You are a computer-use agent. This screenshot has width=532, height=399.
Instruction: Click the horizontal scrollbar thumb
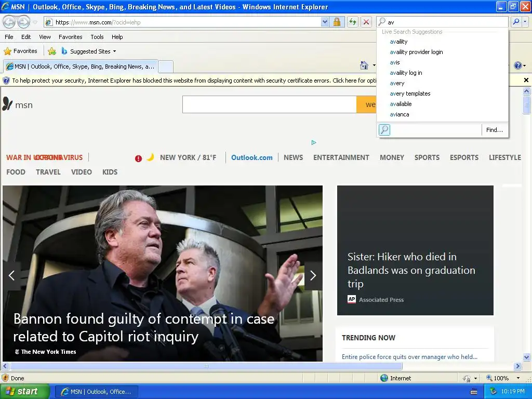[x=206, y=366]
